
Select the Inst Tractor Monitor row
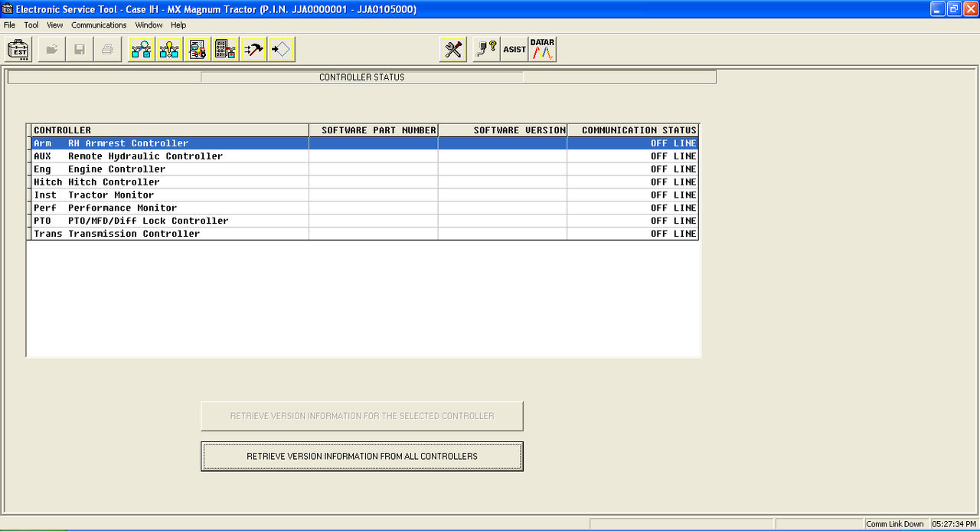click(x=364, y=195)
